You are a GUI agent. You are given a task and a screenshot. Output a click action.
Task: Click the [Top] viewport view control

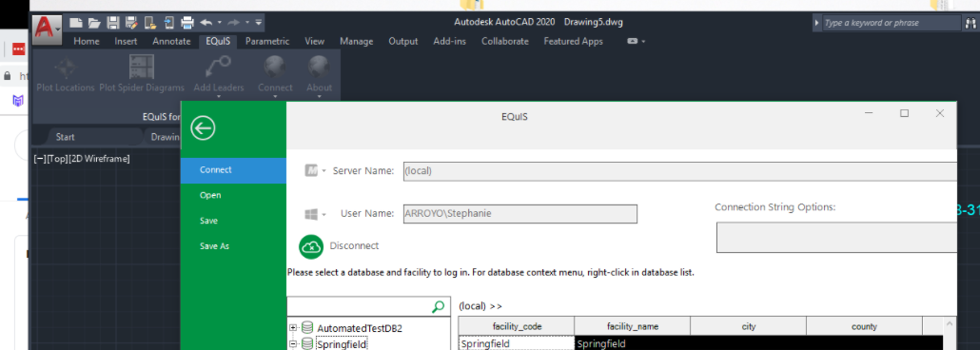point(56,159)
